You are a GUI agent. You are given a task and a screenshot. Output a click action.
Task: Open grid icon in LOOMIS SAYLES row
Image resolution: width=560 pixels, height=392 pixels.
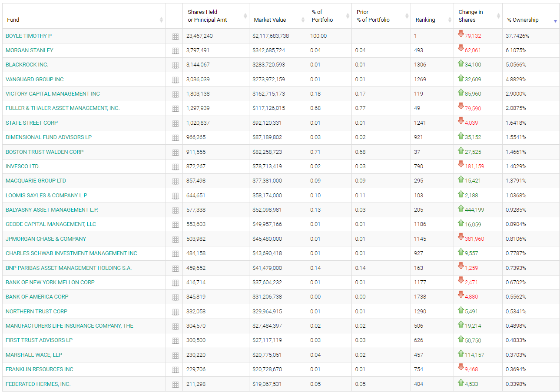click(176, 196)
